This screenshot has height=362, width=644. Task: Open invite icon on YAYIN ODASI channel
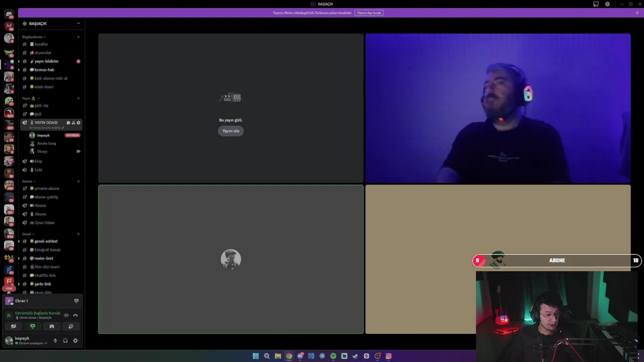[x=73, y=123]
